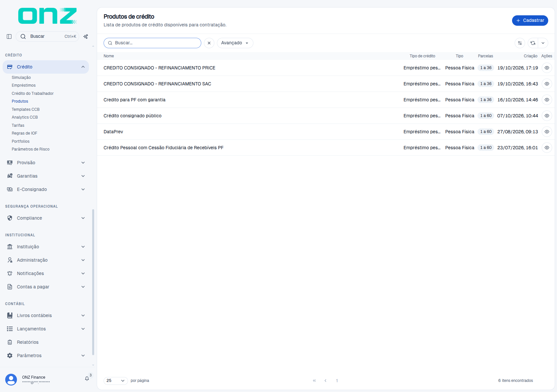Clear the search with the X button
Screen dimensions: 557x392
point(209,43)
